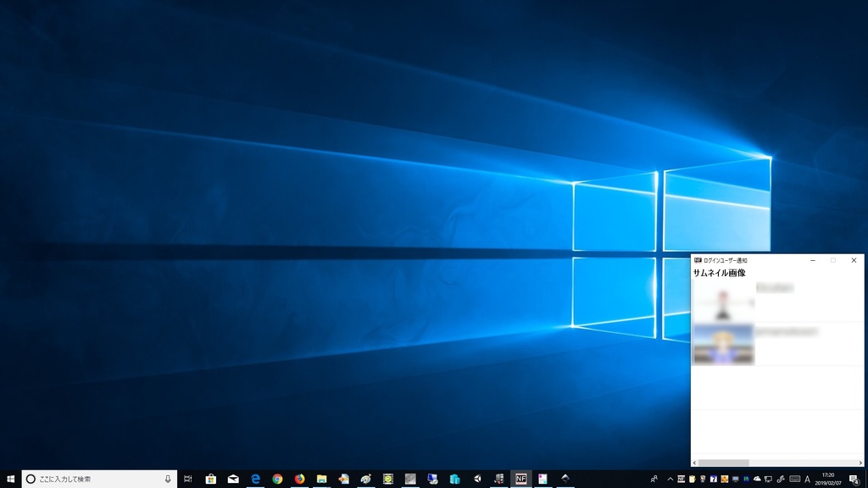
Task: Launch Microsoft Edge from taskbar
Action: point(255,479)
